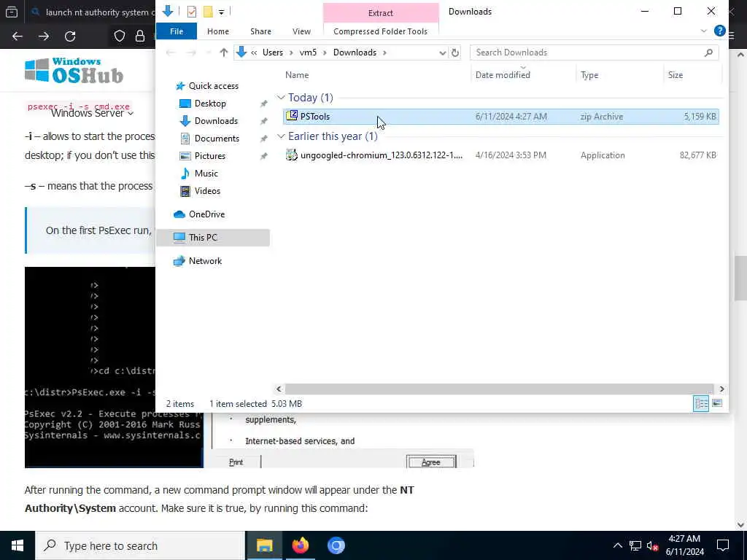Unpin Downloads using its pin icon
Viewport: 747px width, 560px height.
[263, 122]
